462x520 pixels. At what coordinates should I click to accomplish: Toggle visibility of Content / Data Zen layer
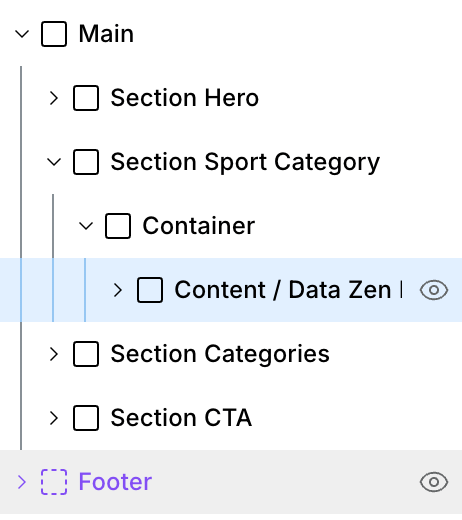point(434,290)
